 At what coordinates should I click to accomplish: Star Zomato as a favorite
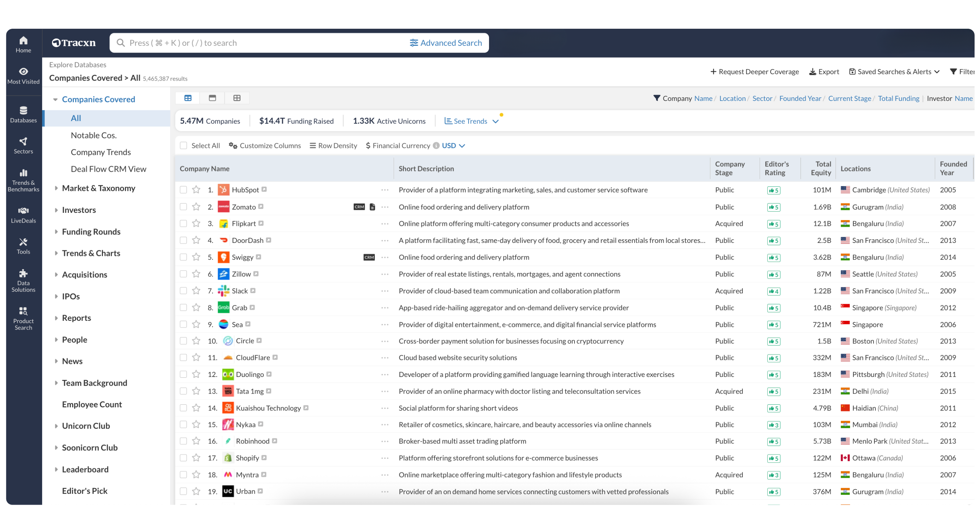[x=196, y=207]
